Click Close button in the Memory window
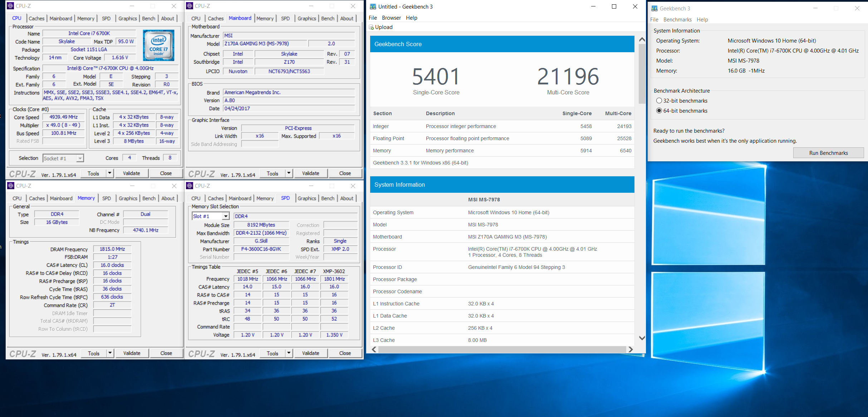 point(166,353)
